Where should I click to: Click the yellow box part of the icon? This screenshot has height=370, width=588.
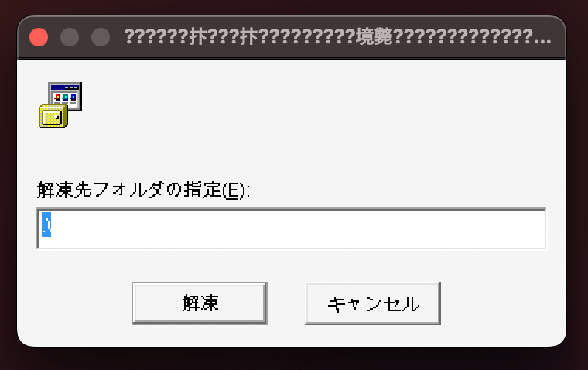click(53, 117)
